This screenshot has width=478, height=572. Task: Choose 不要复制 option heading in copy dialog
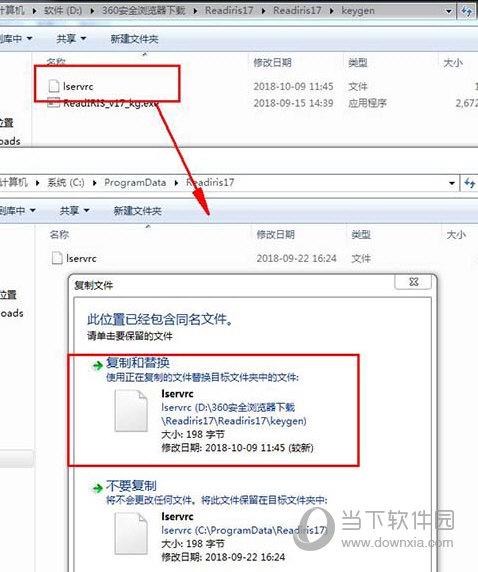pyautogui.click(x=131, y=486)
